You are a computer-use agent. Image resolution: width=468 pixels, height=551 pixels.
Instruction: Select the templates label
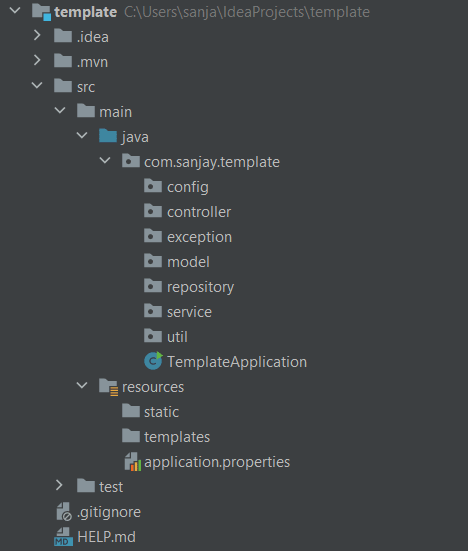[x=177, y=437]
